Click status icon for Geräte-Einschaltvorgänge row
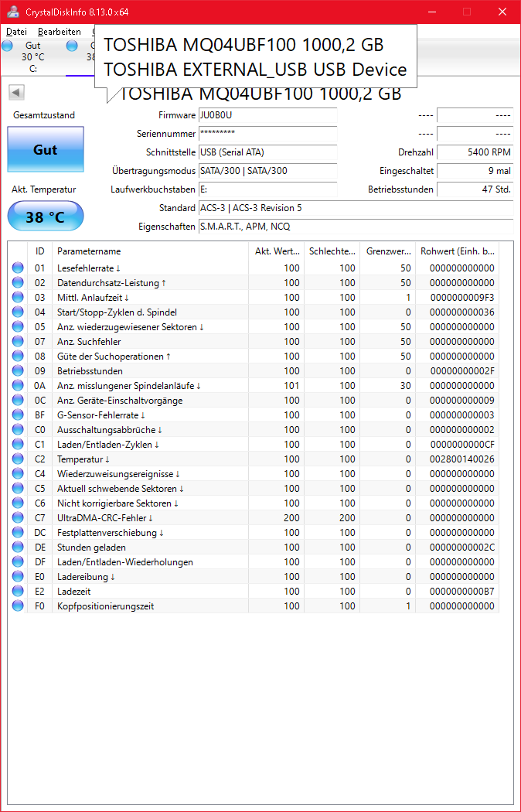 [x=18, y=401]
